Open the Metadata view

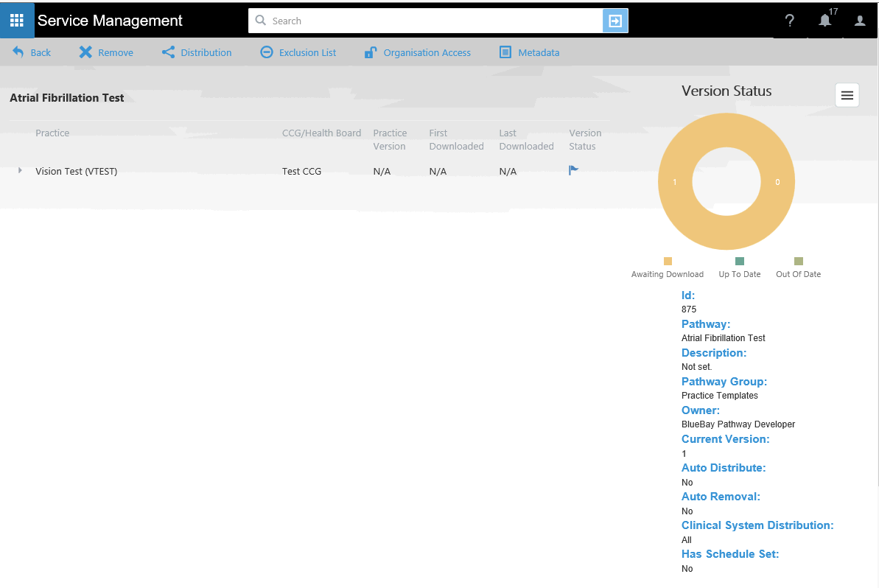click(529, 52)
